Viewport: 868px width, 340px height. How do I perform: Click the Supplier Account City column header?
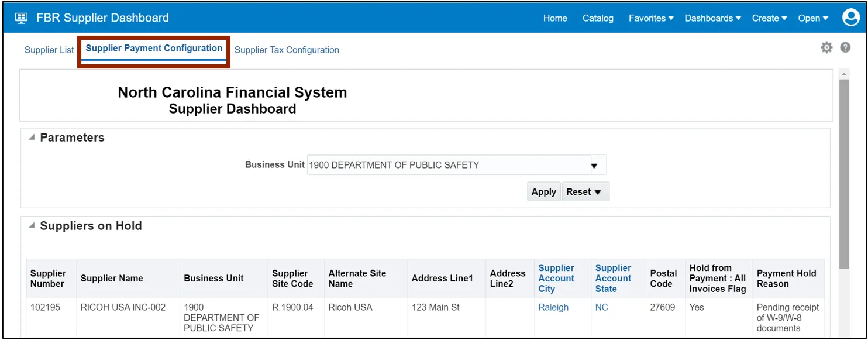(x=556, y=279)
